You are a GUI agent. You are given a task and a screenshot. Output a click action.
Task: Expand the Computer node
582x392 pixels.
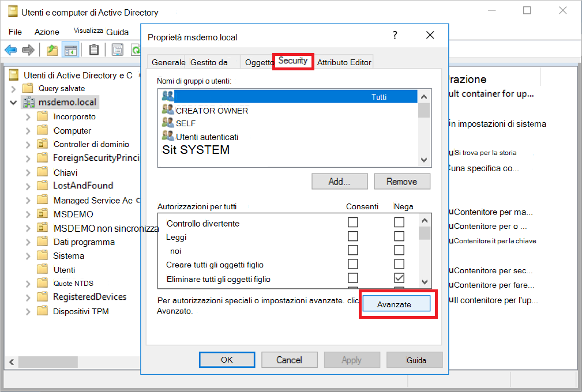pos(28,131)
